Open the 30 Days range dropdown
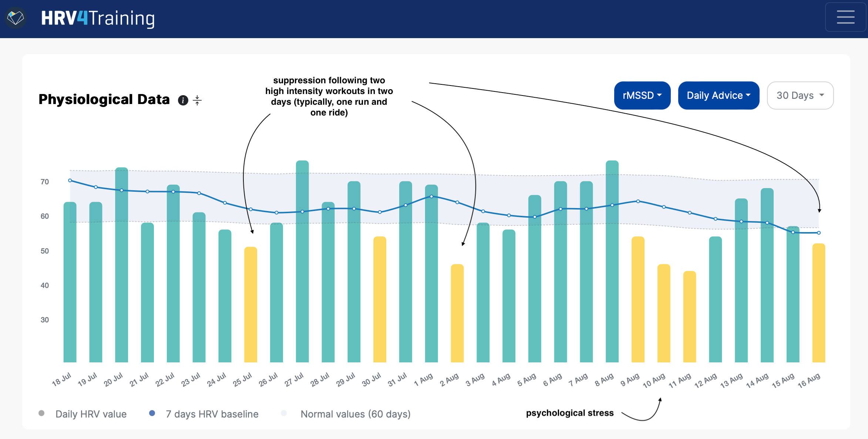The image size is (868, 439). coord(800,95)
